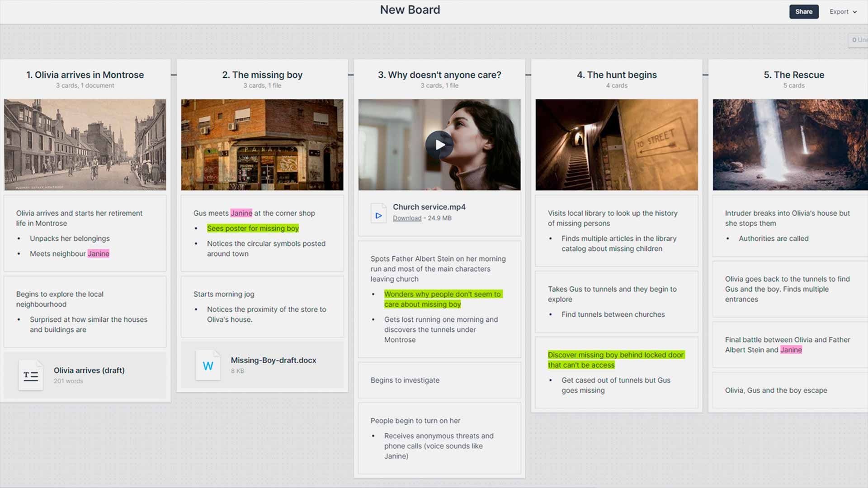
Task: Open the Export dropdown menu
Action: click(843, 12)
